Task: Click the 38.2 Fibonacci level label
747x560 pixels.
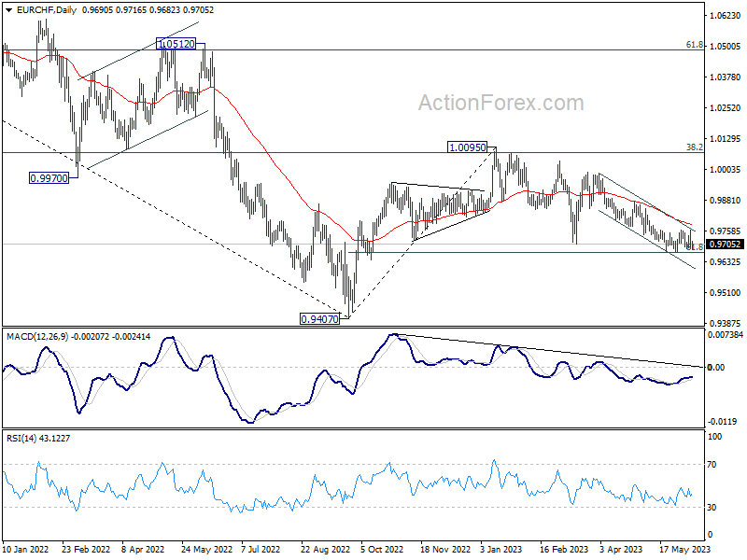Action: click(x=694, y=147)
